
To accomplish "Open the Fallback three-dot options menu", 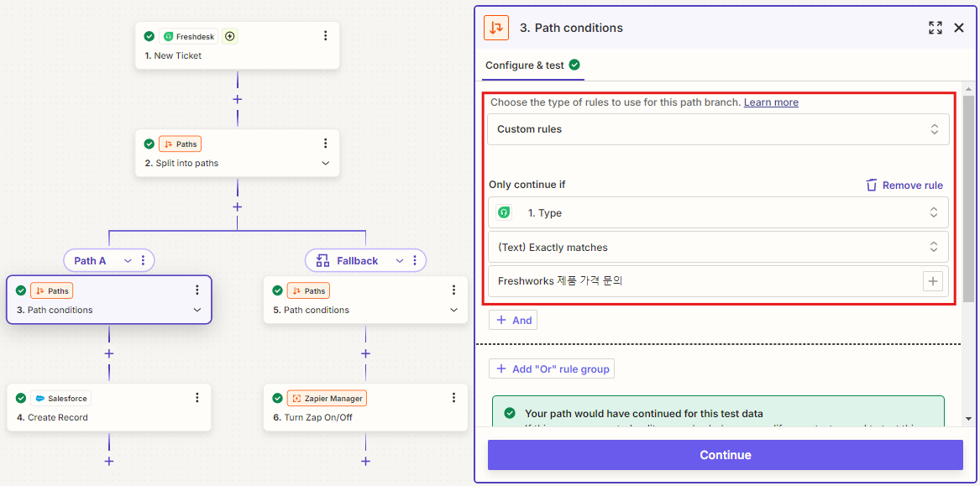I will point(415,260).
